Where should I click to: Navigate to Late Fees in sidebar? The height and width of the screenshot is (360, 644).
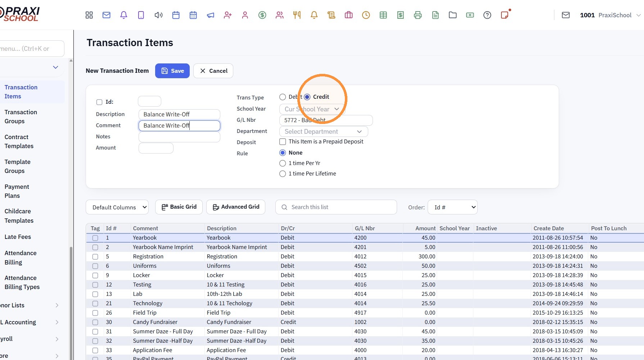[x=18, y=237]
